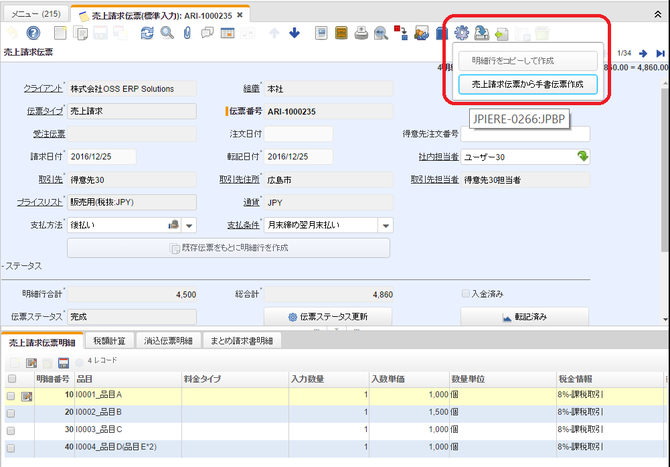The height and width of the screenshot is (467, 670).
Task: Click the Product Info blue box icon
Action: (x=441, y=33)
